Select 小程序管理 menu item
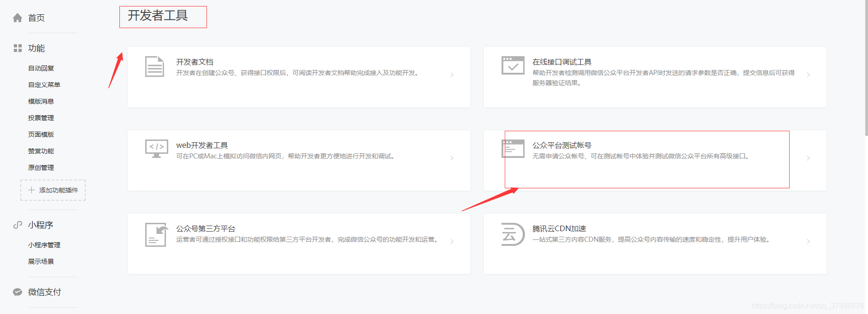This screenshot has height=314, width=868. (x=44, y=245)
